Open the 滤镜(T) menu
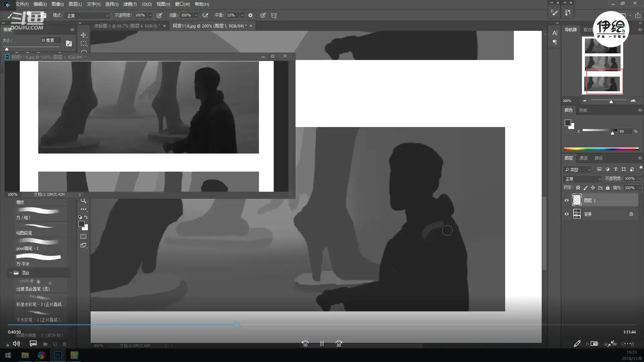The height and width of the screenshot is (362, 644). coord(130,4)
